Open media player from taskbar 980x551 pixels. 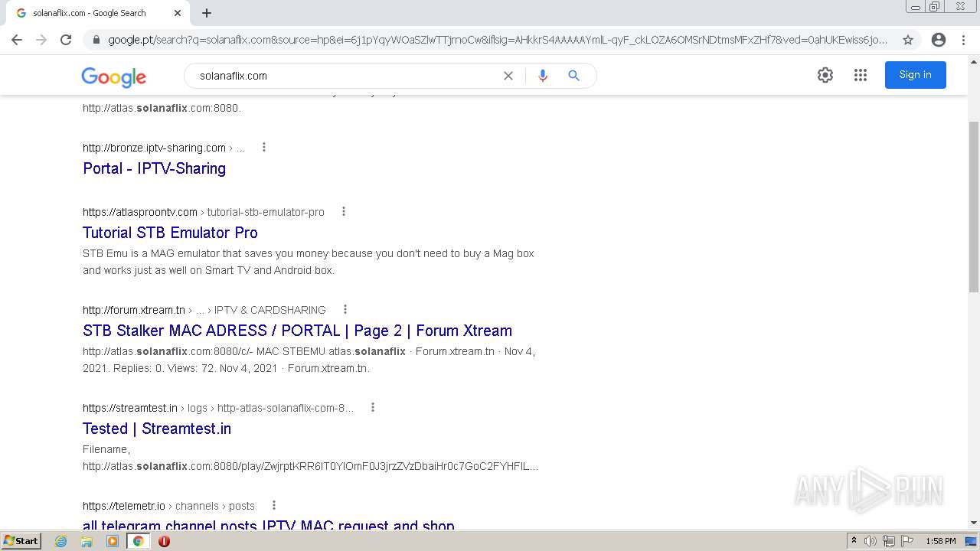click(113, 541)
